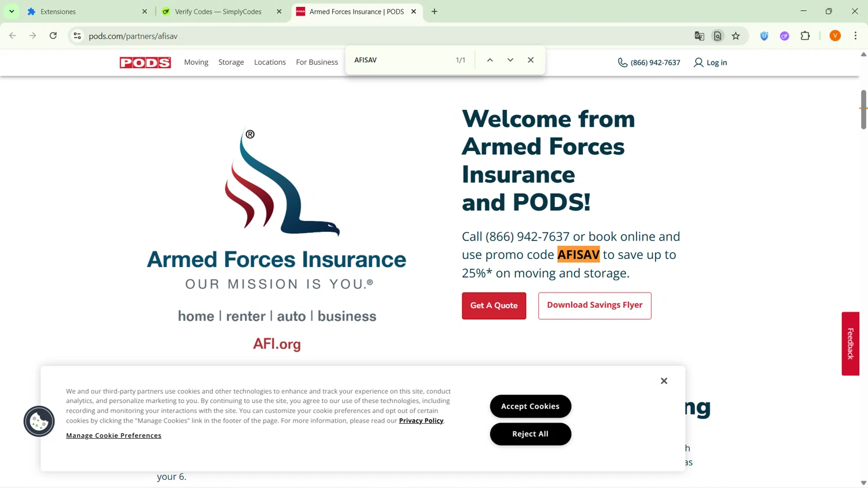Click the find-in-page icon in address bar
868x488 pixels.
point(718,36)
